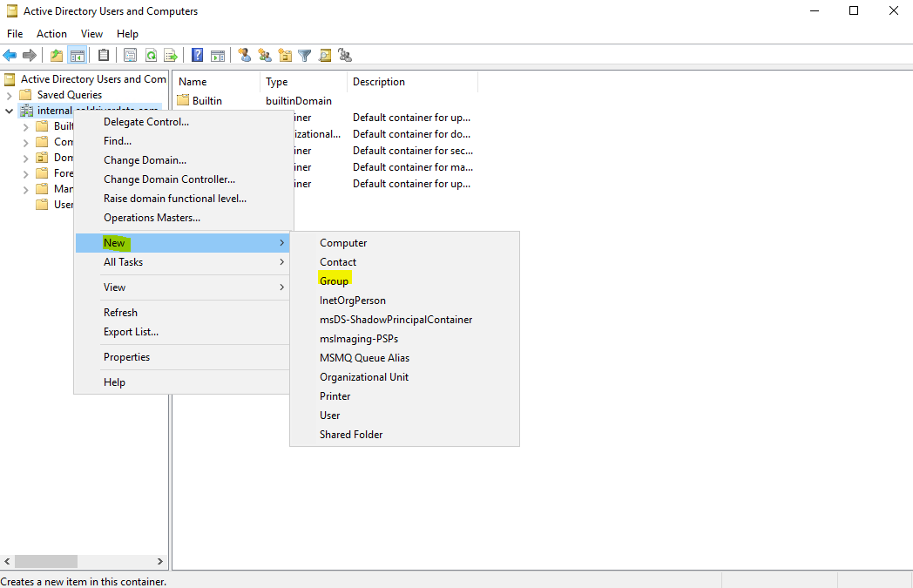Viewport: 913px width, 588px height.
Task: Open the Action menu in menu bar
Action: (x=51, y=34)
